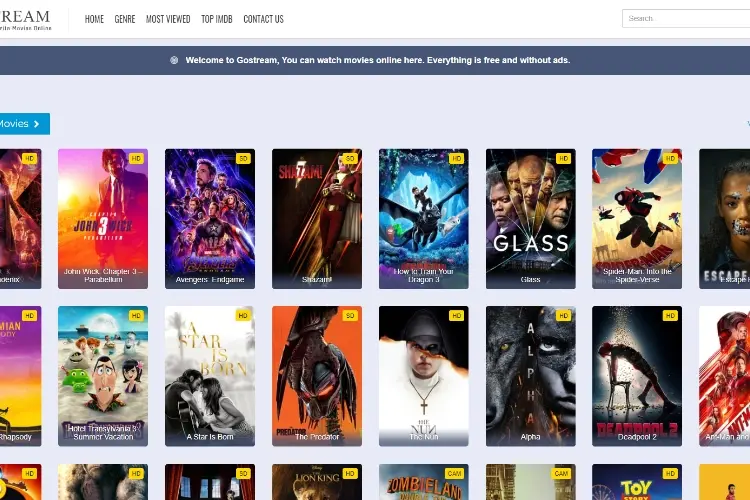Open the Escape Room poster
This screenshot has width=750, height=500.
725,219
